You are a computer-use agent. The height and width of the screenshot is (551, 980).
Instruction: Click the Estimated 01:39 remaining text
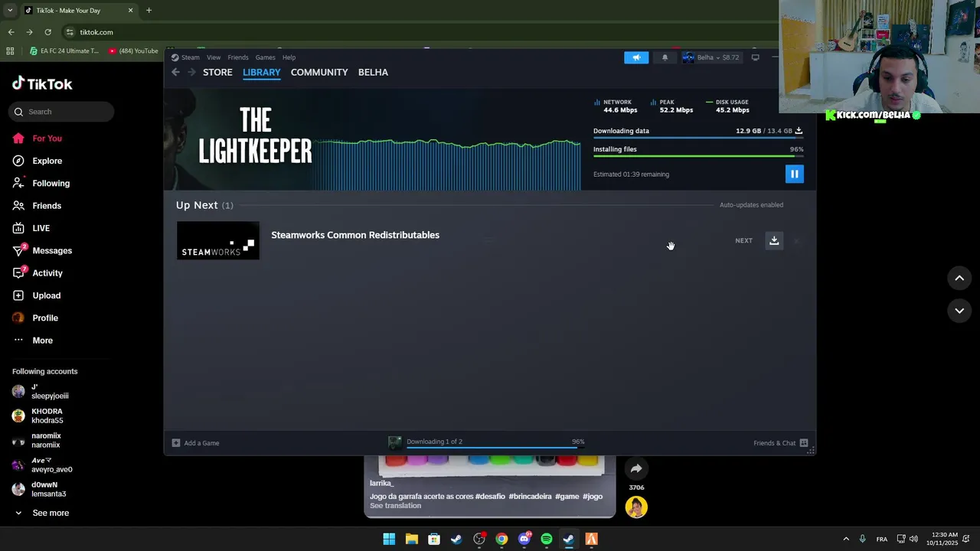point(631,174)
